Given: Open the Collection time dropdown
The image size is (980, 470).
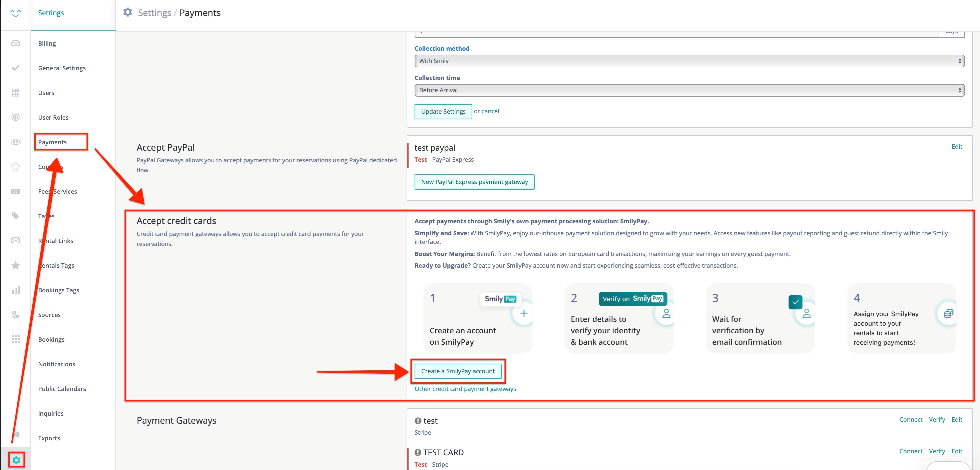Looking at the screenshot, I should click(689, 90).
